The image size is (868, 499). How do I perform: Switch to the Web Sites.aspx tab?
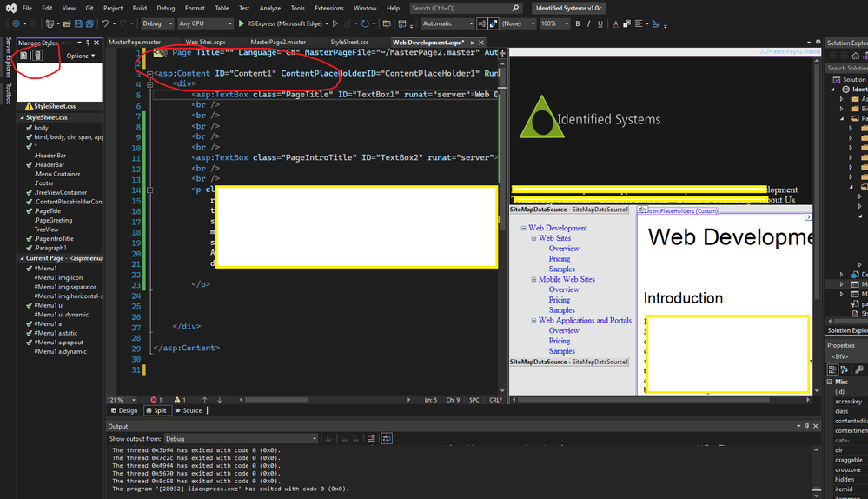(205, 42)
